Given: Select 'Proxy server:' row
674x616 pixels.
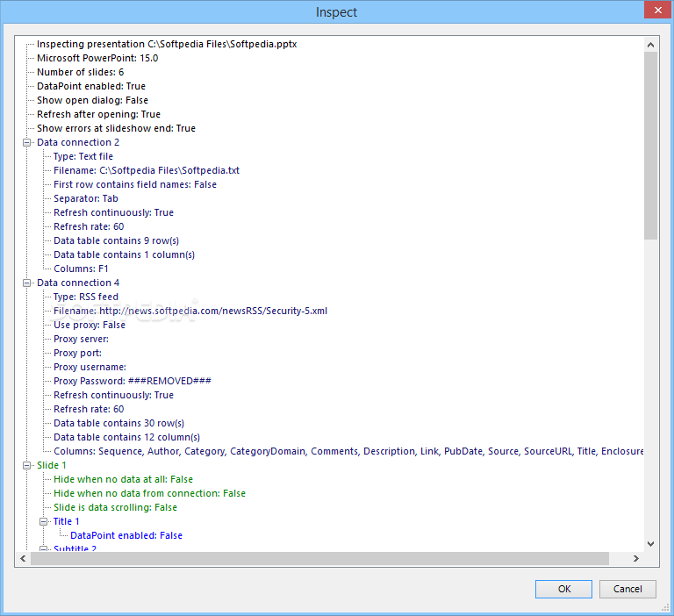Looking at the screenshot, I should click(x=82, y=340).
